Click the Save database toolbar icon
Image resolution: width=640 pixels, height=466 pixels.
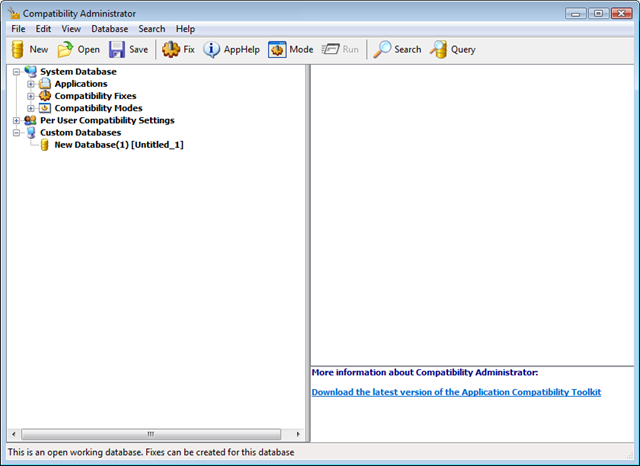click(x=117, y=49)
